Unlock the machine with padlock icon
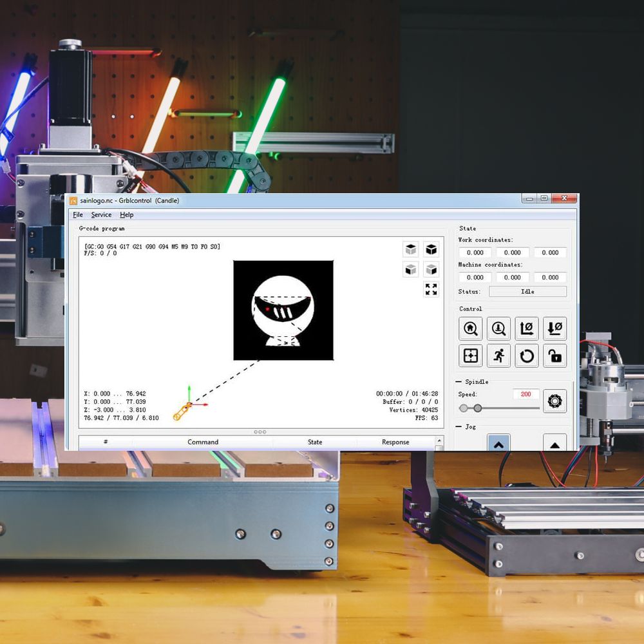 (x=554, y=355)
